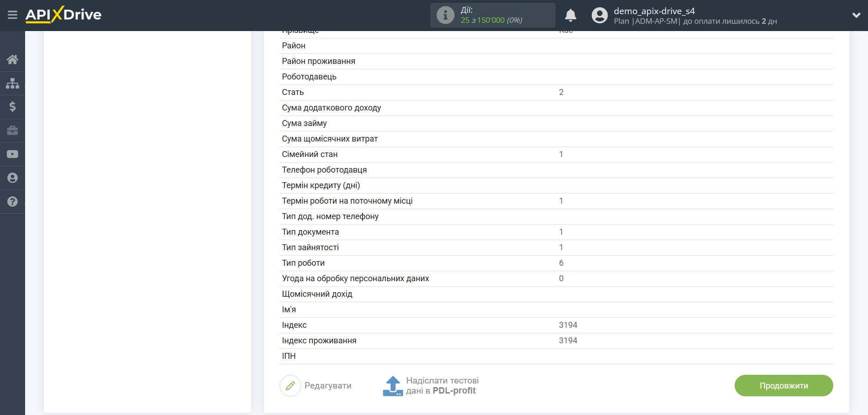Open the hamburger menu
The width and height of the screenshot is (868, 415).
pyautogui.click(x=12, y=15)
